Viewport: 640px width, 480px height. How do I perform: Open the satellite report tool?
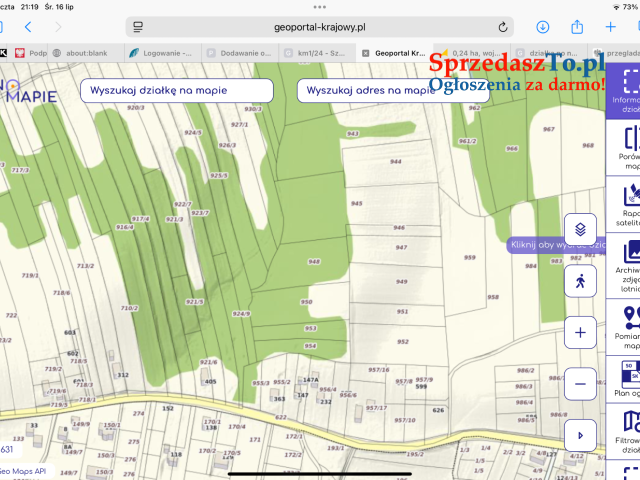628,205
